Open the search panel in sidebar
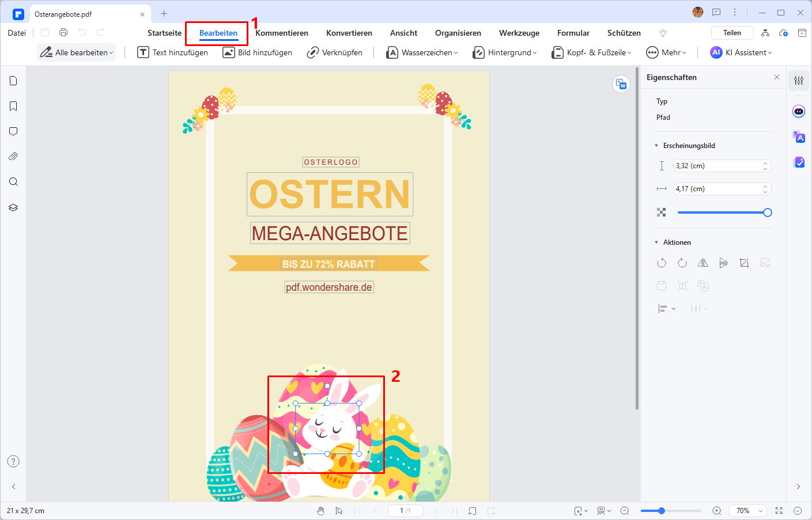Image resolution: width=812 pixels, height=520 pixels. coord(13,182)
